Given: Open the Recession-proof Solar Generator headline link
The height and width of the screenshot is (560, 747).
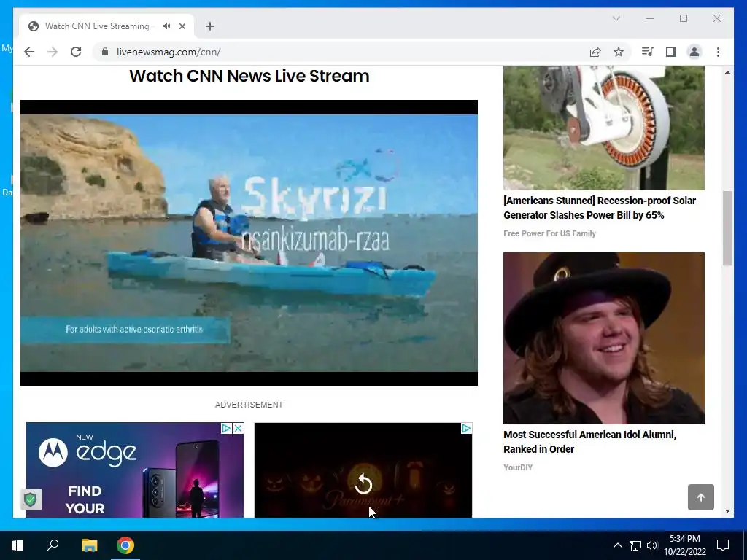Looking at the screenshot, I should (x=600, y=208).
